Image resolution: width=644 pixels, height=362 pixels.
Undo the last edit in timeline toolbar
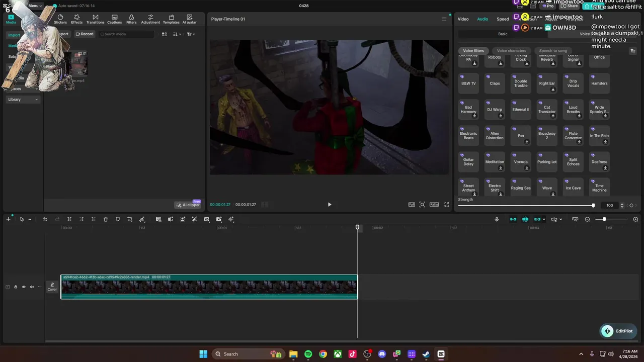[x=45, y=219]
